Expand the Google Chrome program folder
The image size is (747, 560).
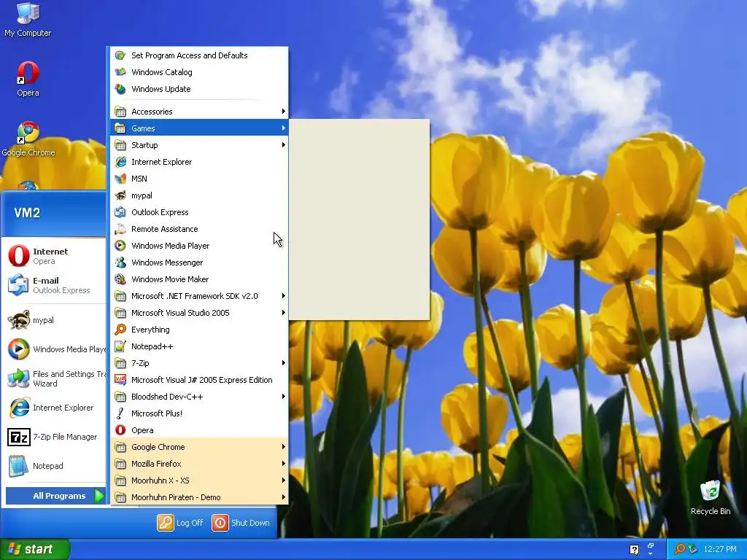(199, 447)
